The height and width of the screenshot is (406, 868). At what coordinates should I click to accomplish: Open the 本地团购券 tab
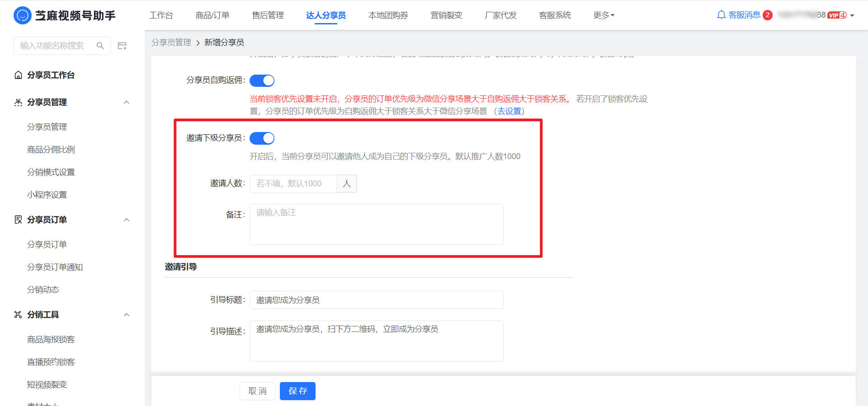pos(388,15)
